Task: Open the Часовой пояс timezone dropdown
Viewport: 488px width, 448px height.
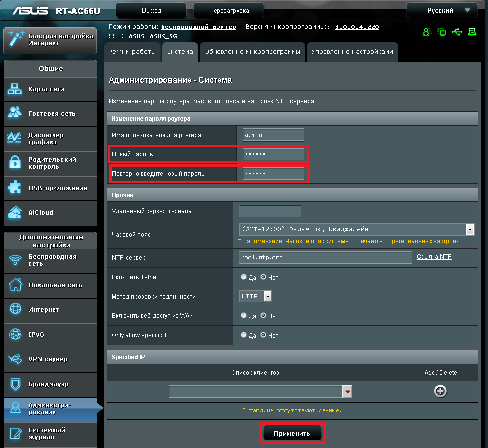Action: [x=469, y=229]
